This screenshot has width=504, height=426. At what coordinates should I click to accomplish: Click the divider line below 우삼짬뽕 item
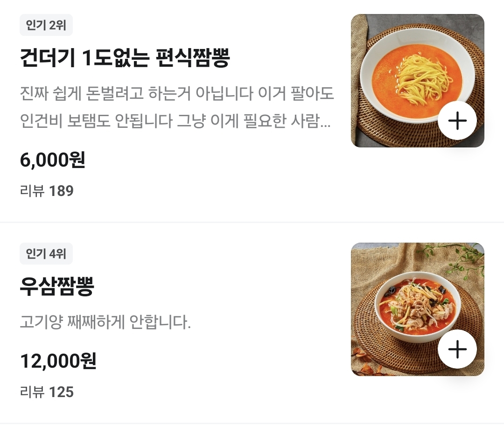pos(252,423)
